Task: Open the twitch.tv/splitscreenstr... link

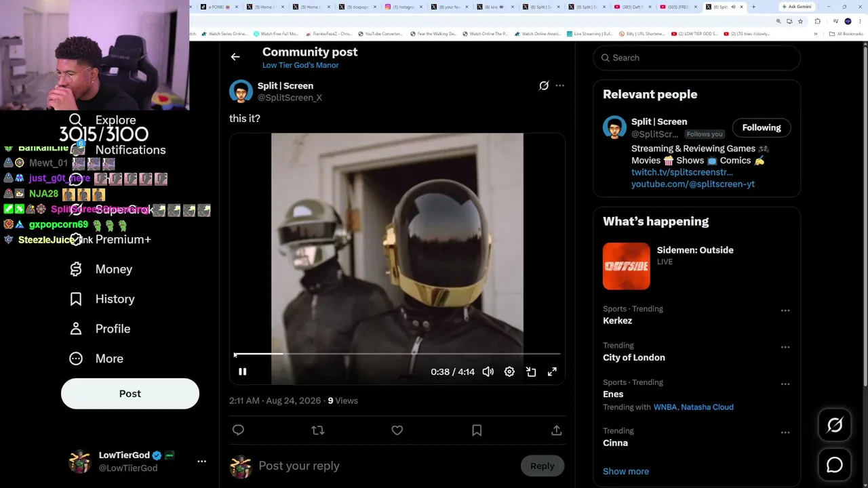Action: pyautogui.click(x=682, y=172)
